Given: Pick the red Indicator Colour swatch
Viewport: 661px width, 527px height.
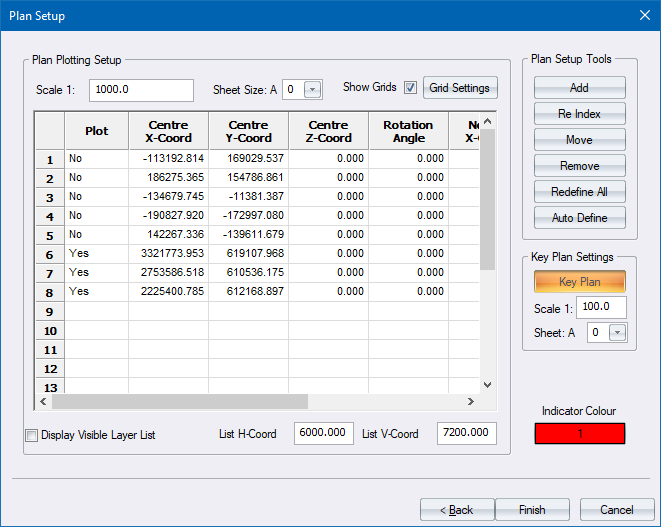Looking at the screenshot, I should click(x=581, y=433).
